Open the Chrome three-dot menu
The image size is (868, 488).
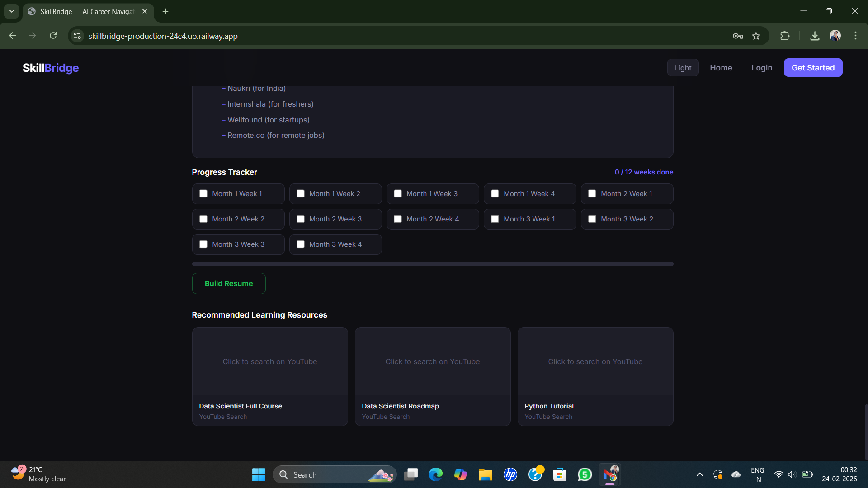coord(855,36)
